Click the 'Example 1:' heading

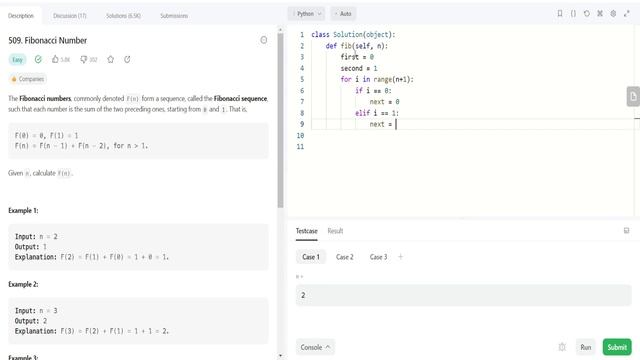point(23,211)
